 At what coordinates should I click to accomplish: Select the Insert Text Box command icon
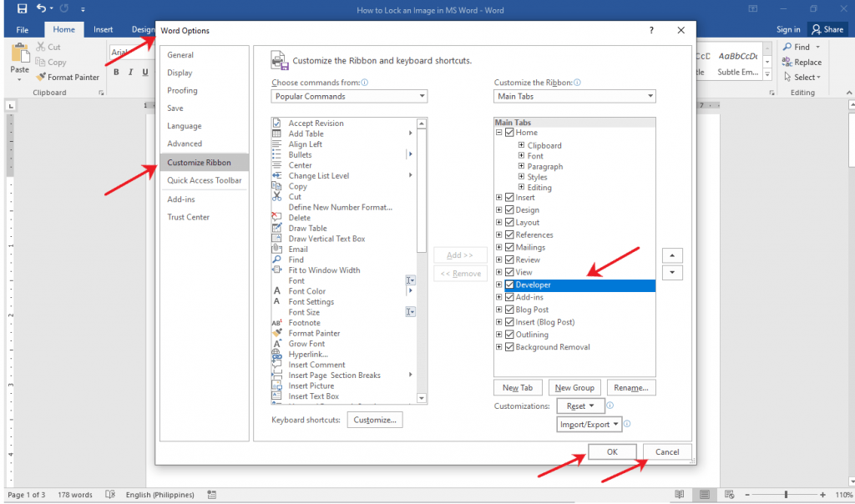click(277, 396)
